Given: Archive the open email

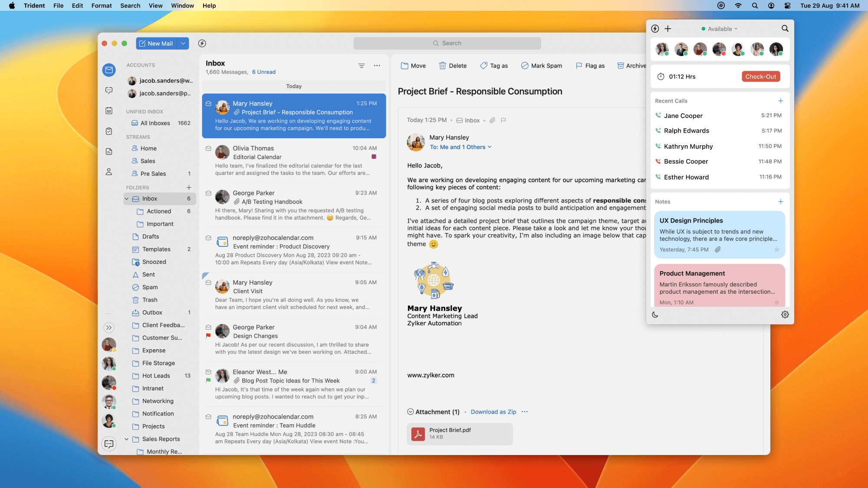Looking at the screenshot, I should pos(631,66).
